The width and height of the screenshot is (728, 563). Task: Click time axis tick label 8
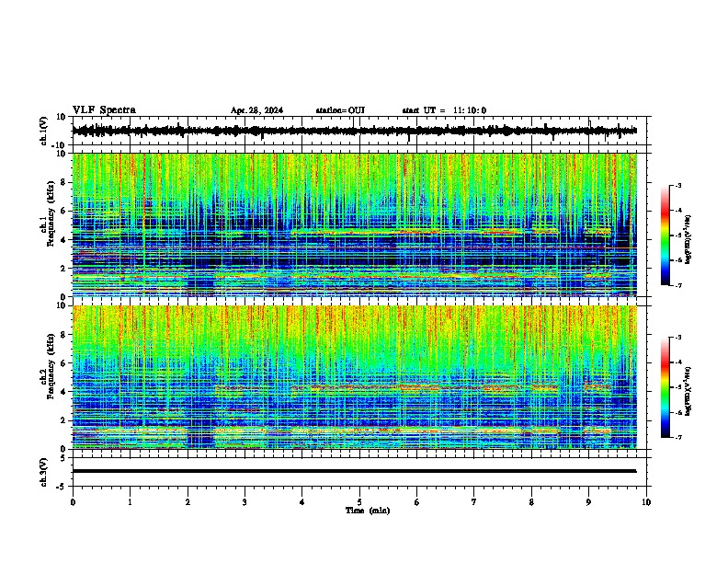coord(531,502)
